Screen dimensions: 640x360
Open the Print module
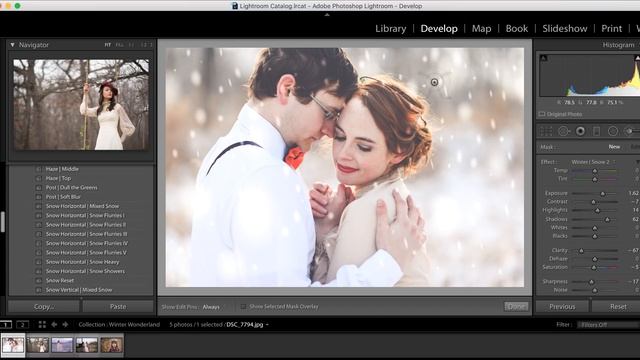click(611, 29)
